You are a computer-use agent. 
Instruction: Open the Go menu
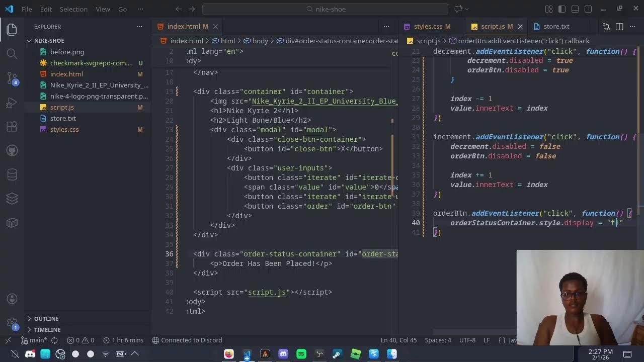click(122, 9)
